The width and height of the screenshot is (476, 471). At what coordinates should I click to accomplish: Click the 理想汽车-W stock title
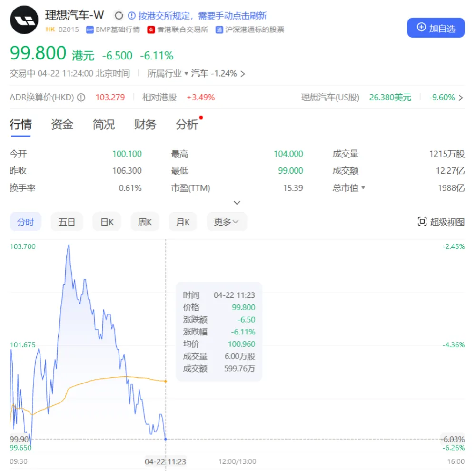pos(75,15)
